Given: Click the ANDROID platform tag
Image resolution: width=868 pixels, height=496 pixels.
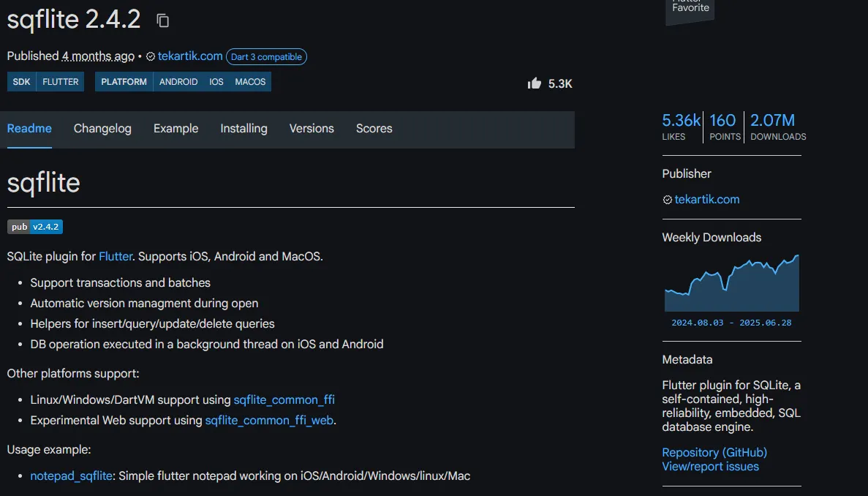Looking at the screenshot, I should point(178,82).
